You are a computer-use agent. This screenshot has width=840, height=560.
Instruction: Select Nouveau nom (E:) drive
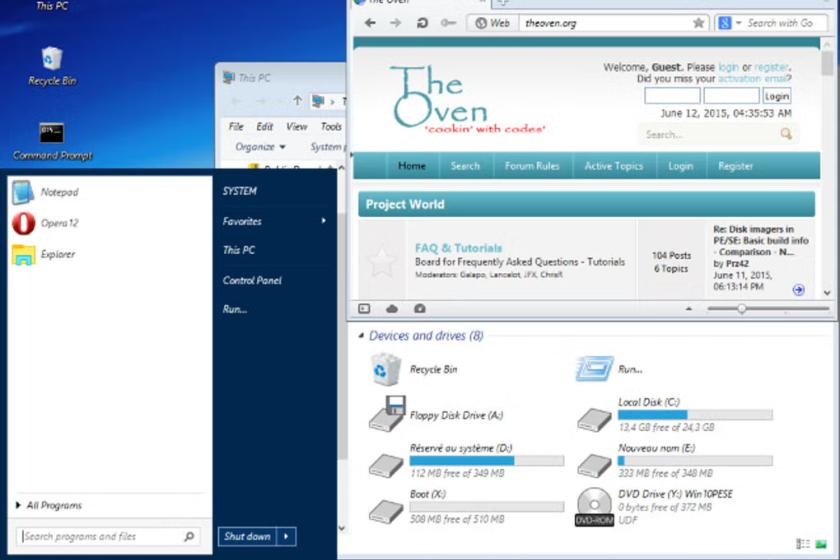pos(674,461)
